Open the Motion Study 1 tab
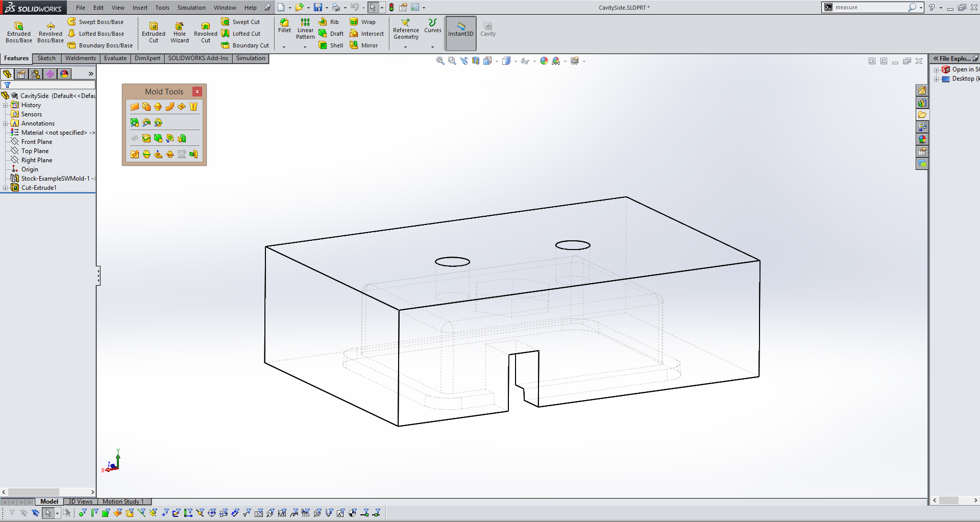The width and height of the screenshot is (980, 522). tap(123, 502)
